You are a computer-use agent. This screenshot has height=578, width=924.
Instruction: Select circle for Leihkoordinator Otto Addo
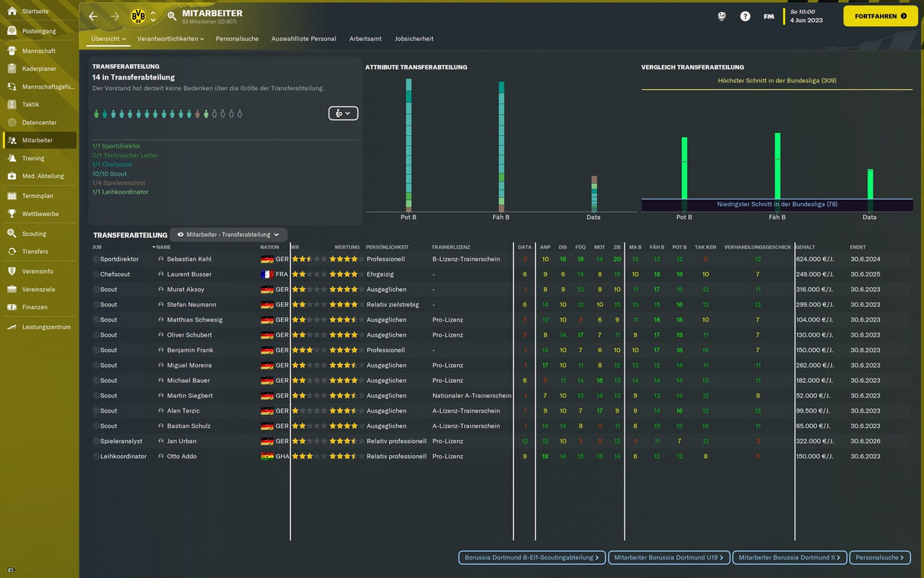[x=95, y=456]
